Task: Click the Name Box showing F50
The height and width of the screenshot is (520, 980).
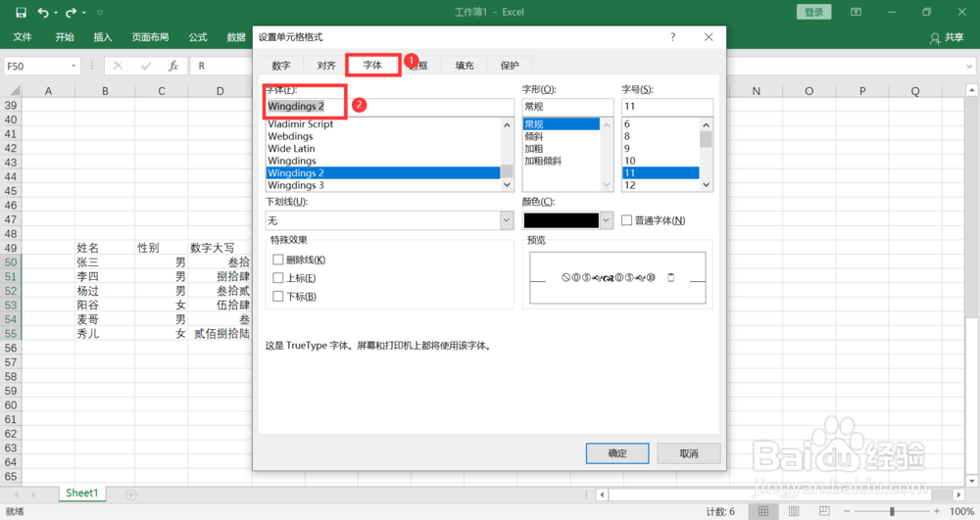Action: [x=36, y=66]
